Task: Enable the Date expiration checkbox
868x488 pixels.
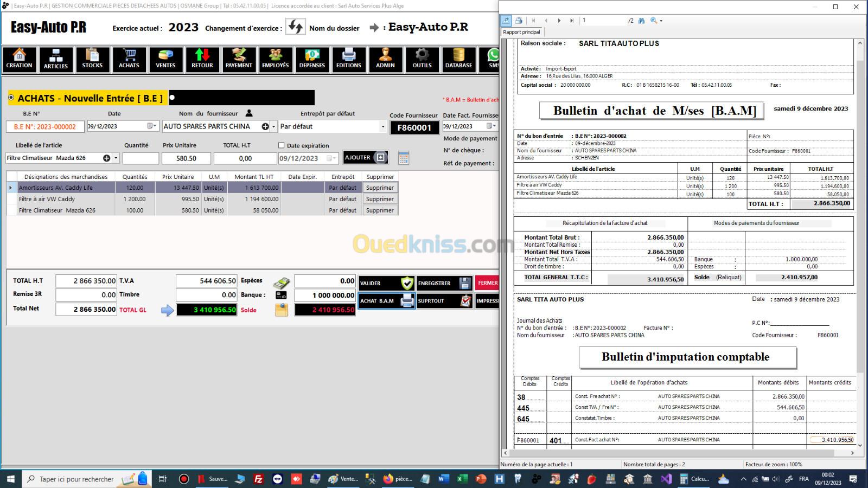Action: pos(281,145)
